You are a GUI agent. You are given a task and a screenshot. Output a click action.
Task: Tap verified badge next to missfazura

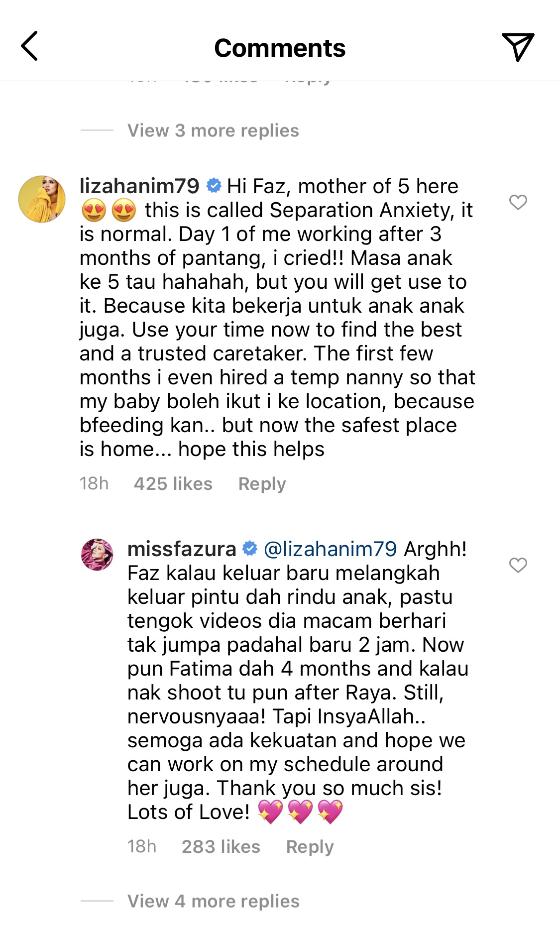250,549
